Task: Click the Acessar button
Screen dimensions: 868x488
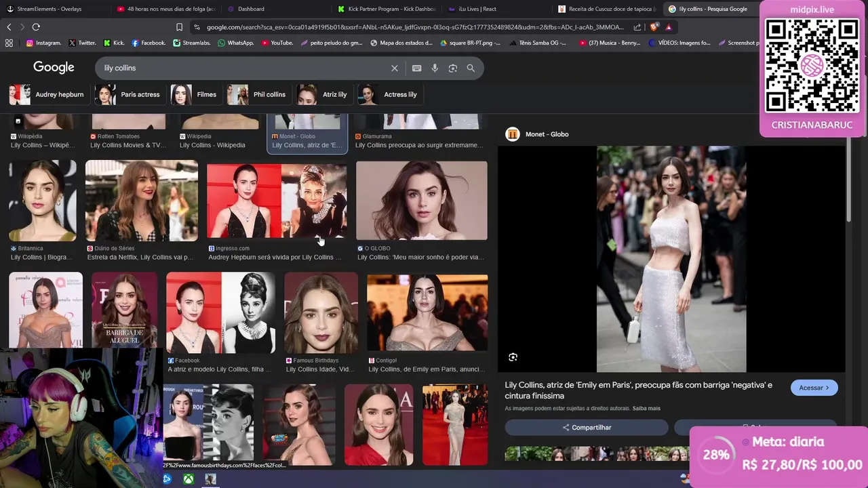Action: pyautogui.click(x=814, y=388)
